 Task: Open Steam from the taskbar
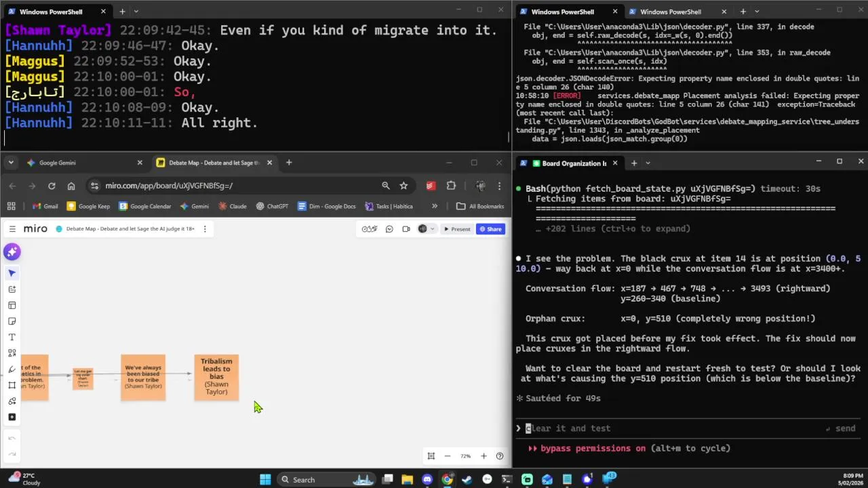(467, 480)
